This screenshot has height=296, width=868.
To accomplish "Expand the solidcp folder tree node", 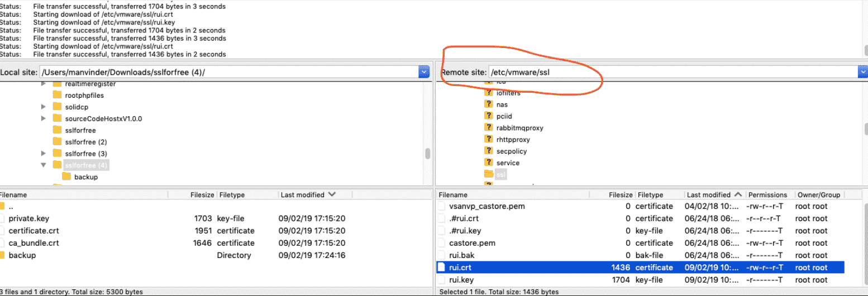I will click(44, 107).
